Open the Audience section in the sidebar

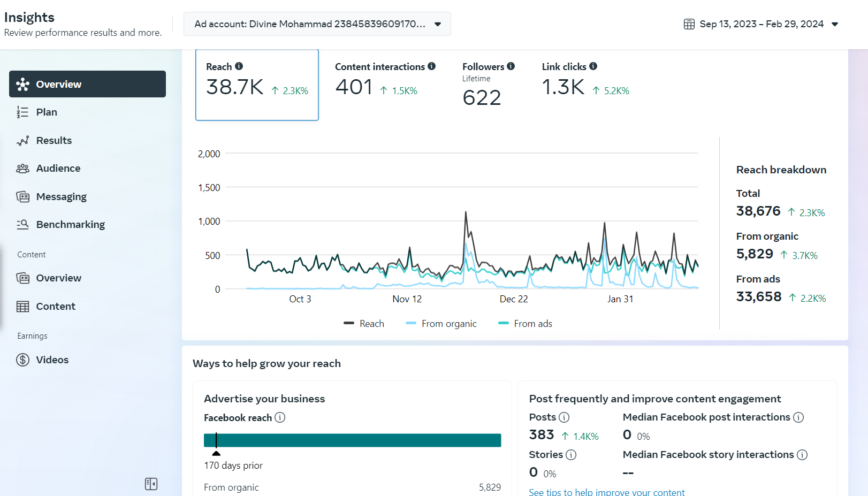pyautogui.click(x=58, y=169)
